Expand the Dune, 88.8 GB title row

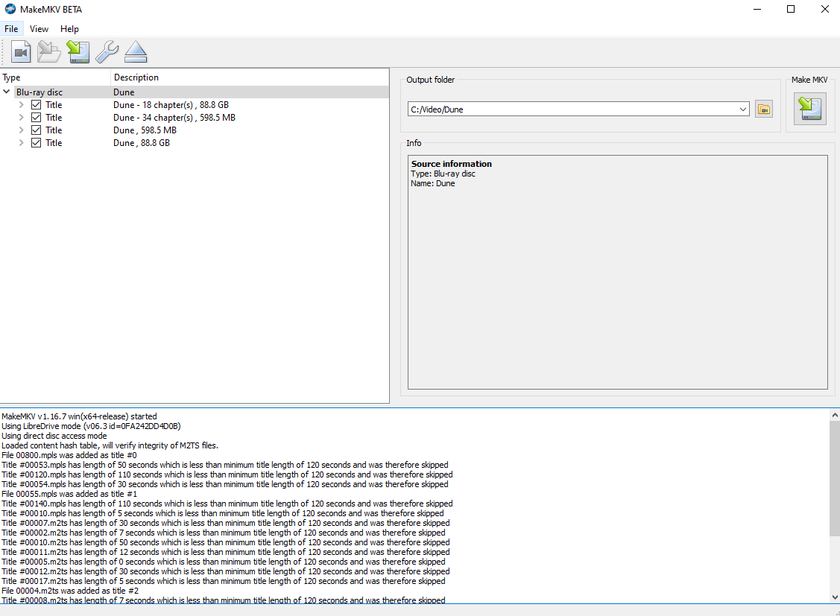click(x=22, y=143)
